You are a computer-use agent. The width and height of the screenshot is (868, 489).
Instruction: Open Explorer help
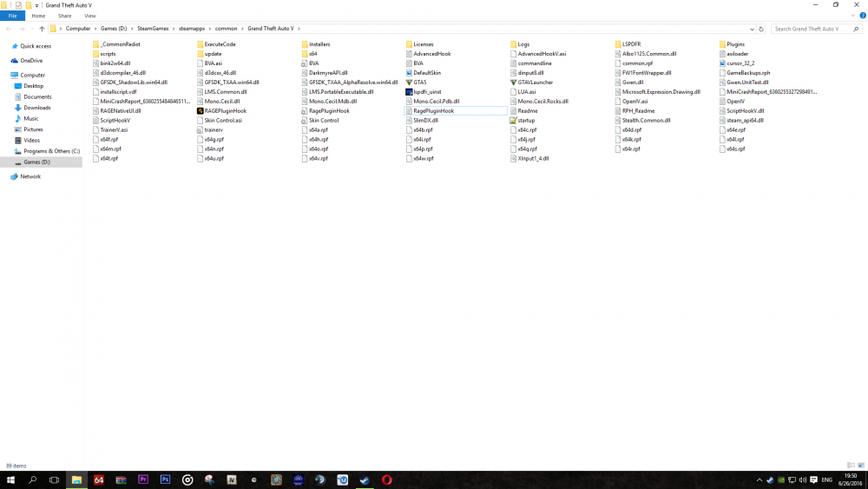[x=863, y=16]
